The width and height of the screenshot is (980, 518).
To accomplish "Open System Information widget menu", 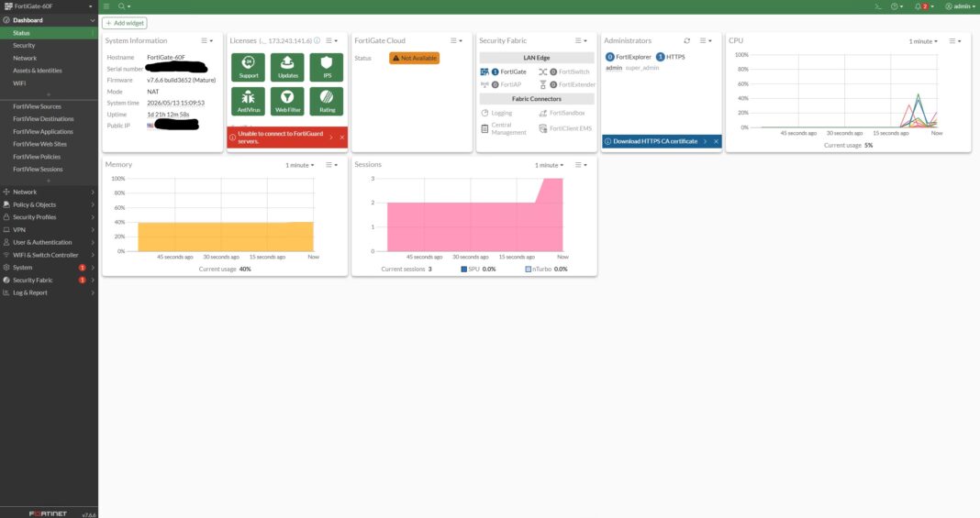I will point(206,40).
